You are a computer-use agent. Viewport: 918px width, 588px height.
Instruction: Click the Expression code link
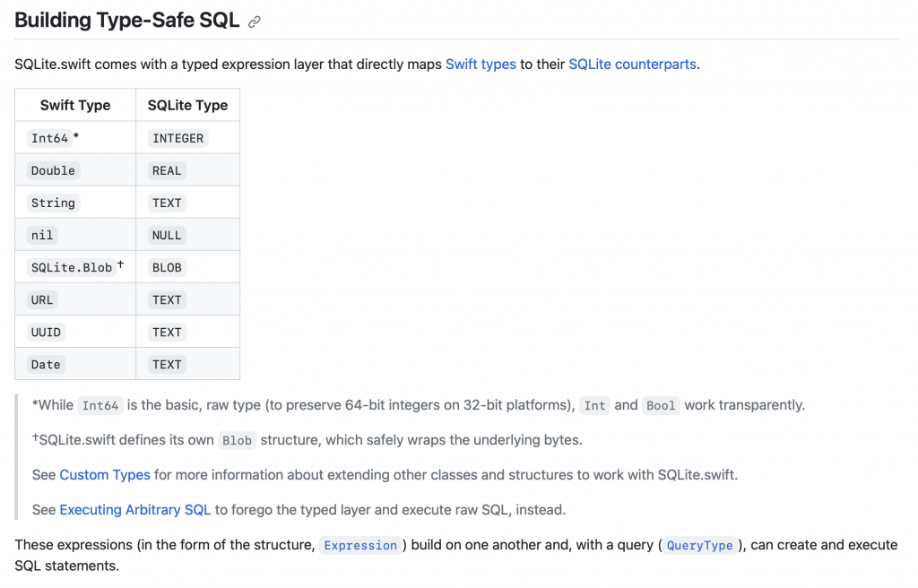click(360, 546)
